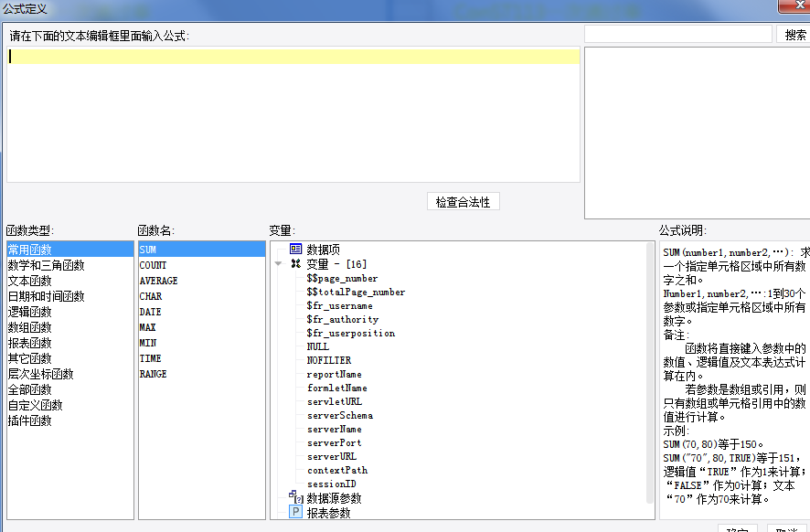The image size is (810, 532).
Task: Click the $fr_username variable
Action: (x=339, y=305)
